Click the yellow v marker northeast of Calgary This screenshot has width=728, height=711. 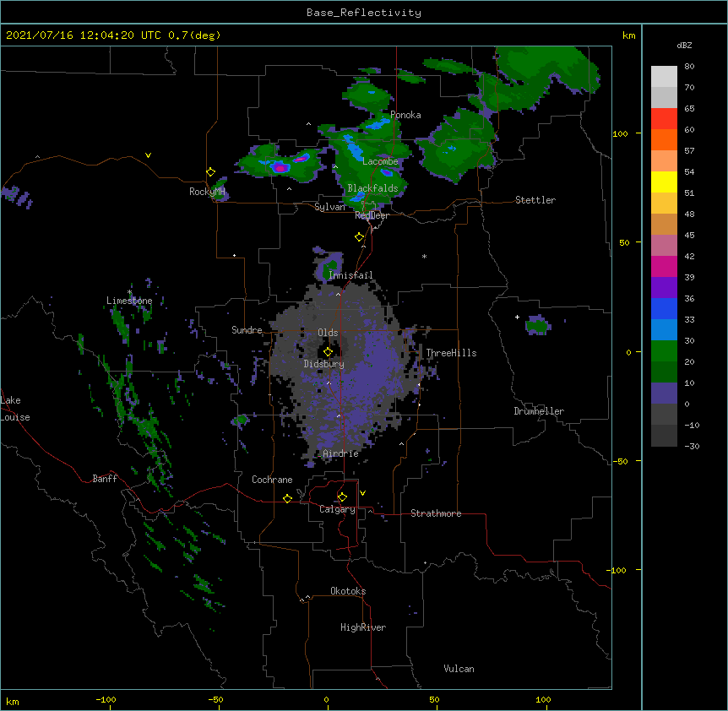coord(362,493)
